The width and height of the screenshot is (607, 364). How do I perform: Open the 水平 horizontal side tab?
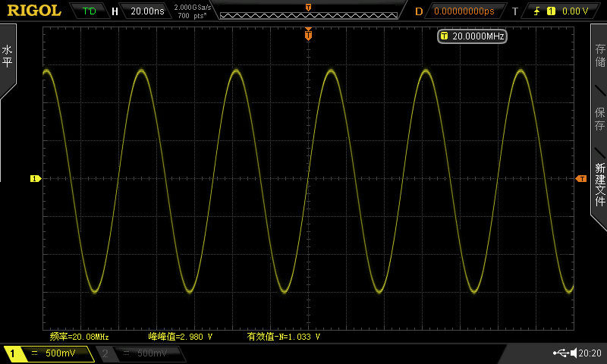pyautogui.click(x=7, y=56)
